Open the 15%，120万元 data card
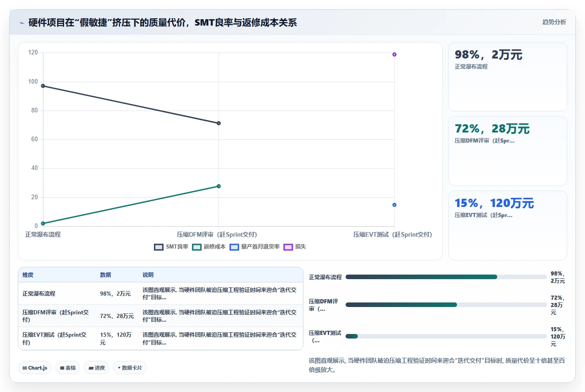 pos(508,225)
